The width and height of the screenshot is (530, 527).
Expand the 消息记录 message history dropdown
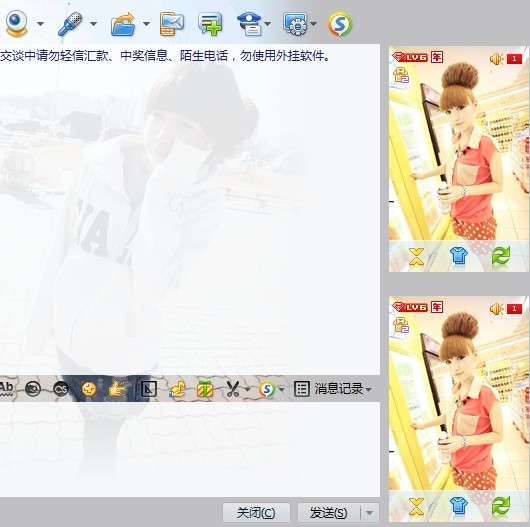369,389
